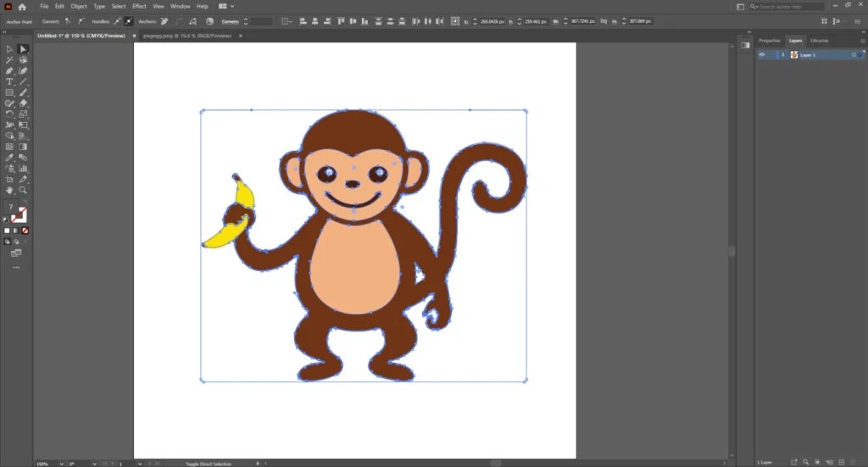Toggle Hide handles for selected anchors button
The image size is (868, 467).
coord(129,21)
